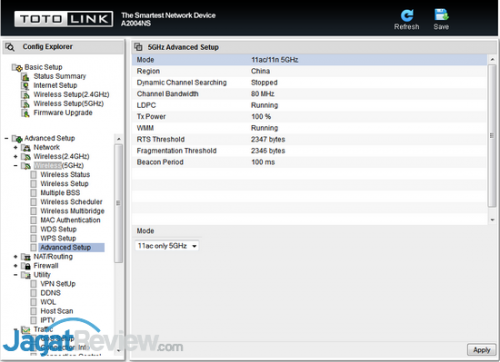Click the NAT/Routing folder icon

pos(26,257)
